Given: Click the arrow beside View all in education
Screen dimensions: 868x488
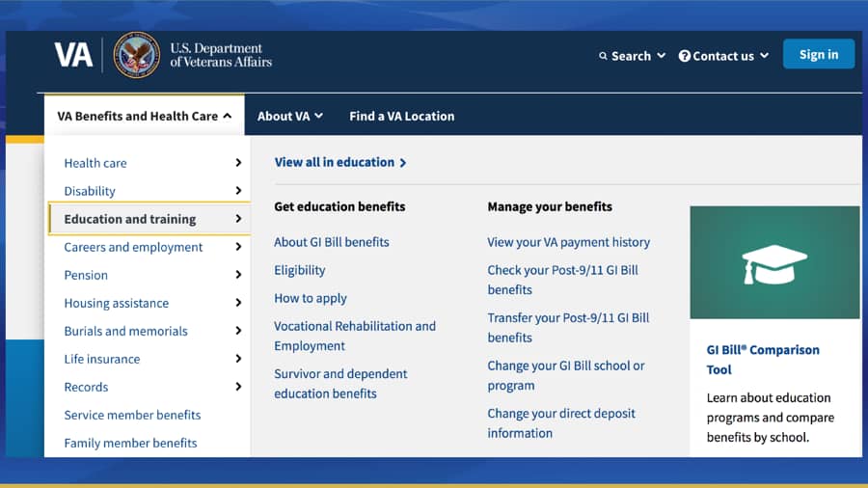Looking at the screenshot, I should pos(403,163).
